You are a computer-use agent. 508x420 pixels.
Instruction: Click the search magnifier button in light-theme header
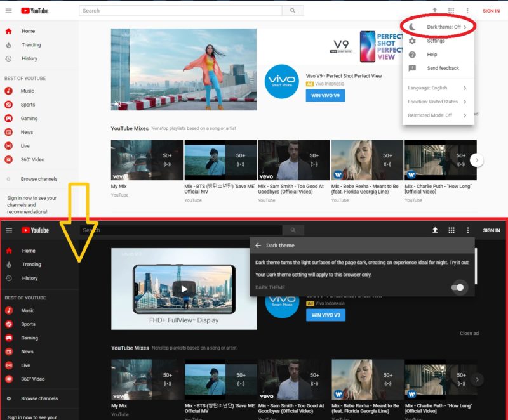tap(293, 11)
